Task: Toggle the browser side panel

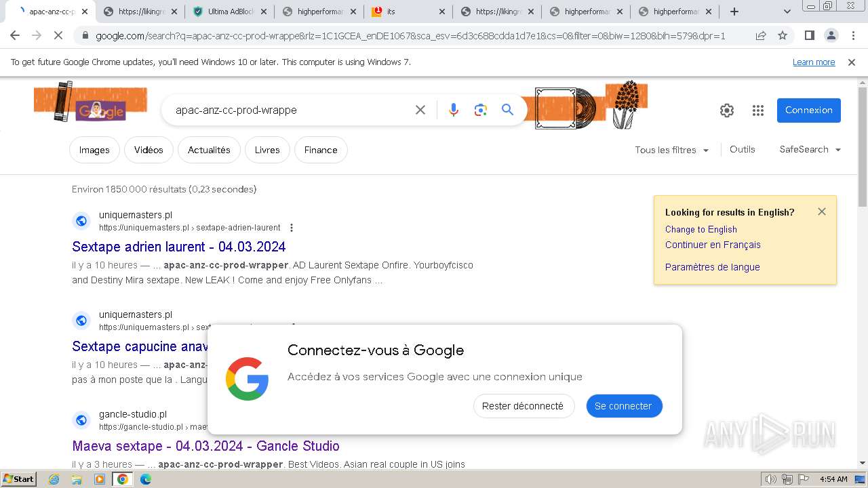Action: (x=810, y=36)
